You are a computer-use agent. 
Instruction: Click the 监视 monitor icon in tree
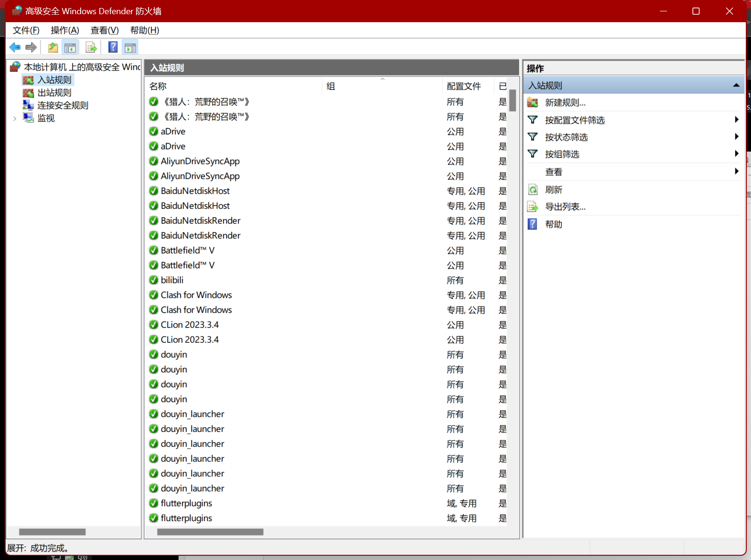28,118
